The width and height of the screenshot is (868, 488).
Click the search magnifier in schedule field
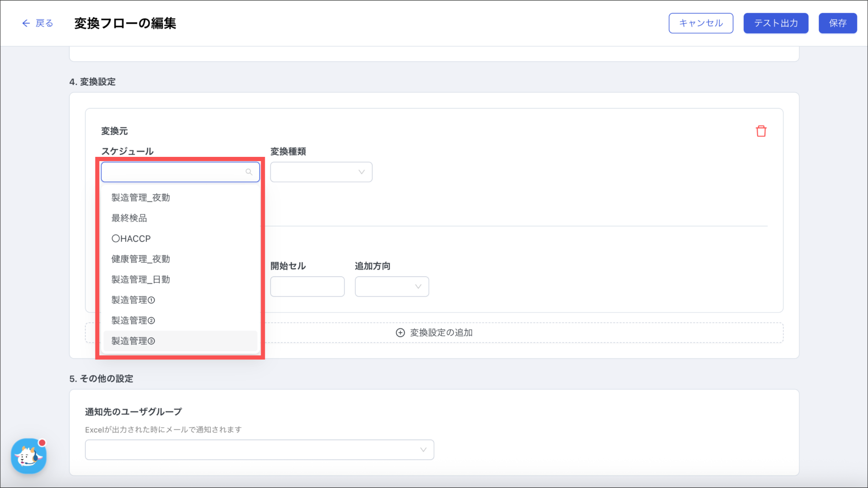tap(249, 172)
